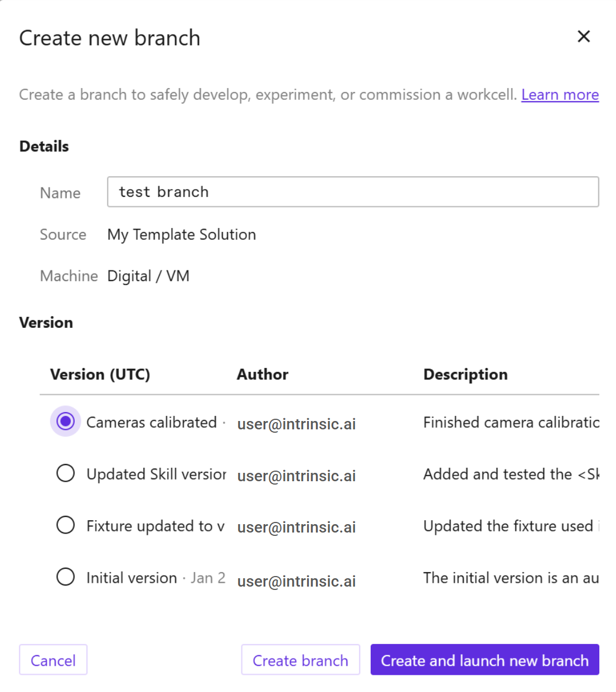Open the Learn more link
The width and height of the screenshot is (616, 692).
click(x=560, y=95)
